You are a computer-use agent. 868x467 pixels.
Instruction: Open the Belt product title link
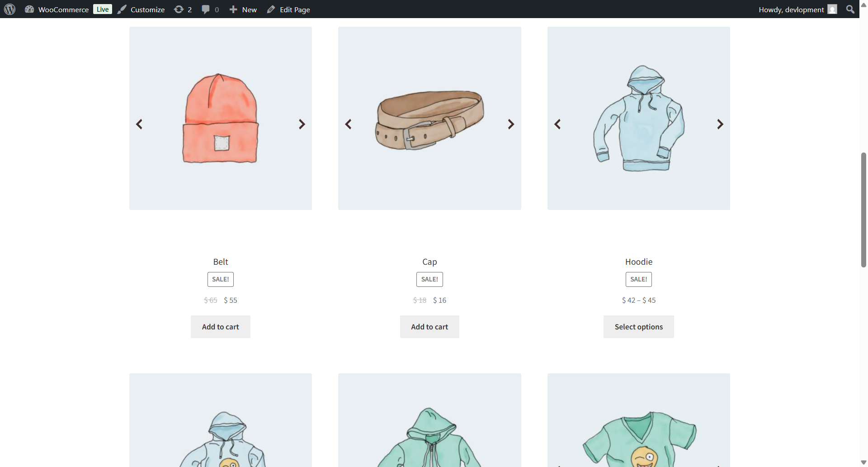pyautogui.click(x=221, y=262)
